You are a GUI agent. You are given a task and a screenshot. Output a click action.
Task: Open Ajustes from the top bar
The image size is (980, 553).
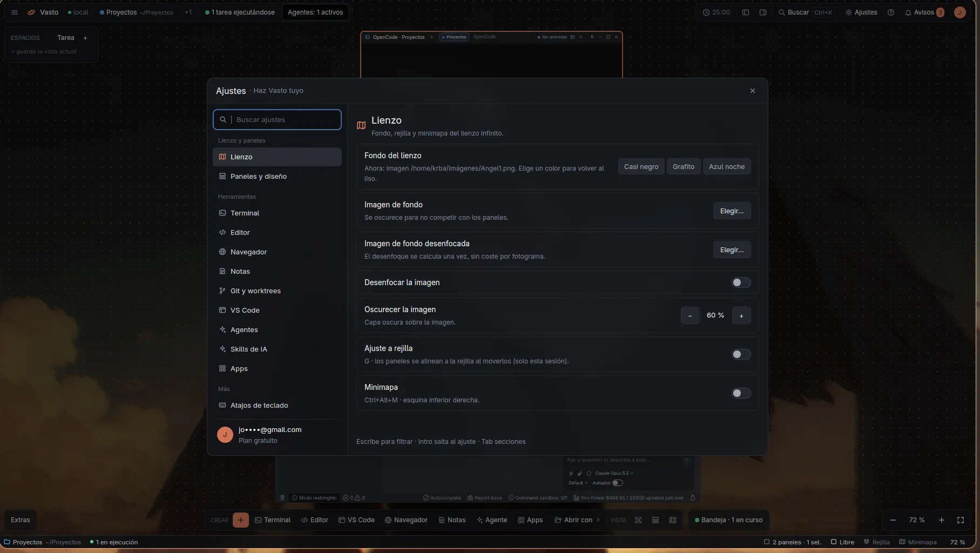861,12
